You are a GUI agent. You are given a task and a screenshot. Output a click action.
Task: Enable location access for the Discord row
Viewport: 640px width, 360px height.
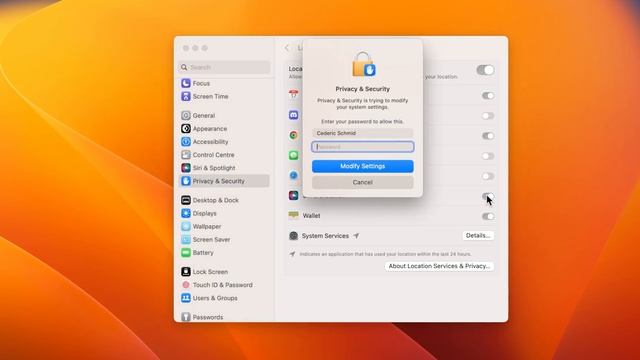(488, 116)
